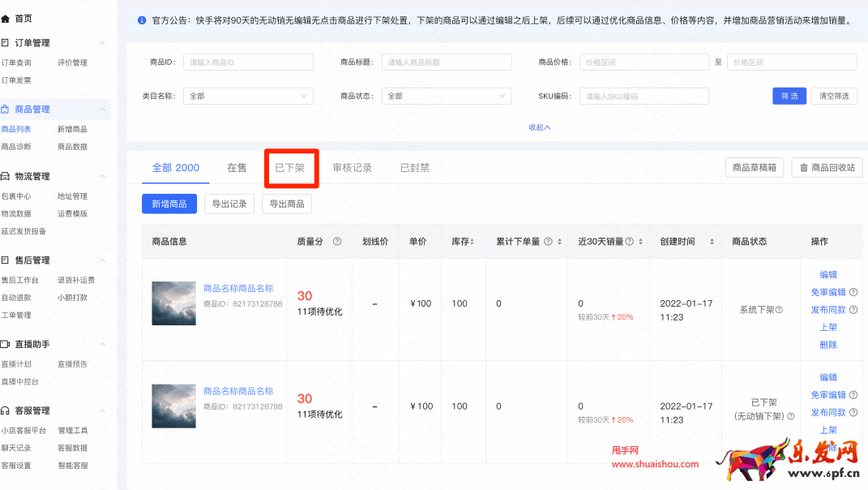Sort by 创建时间 using the sort arrows
Image resolution: width=868 pixels, height=490 pixels.
pyautogui.click(x=712, y=242)
